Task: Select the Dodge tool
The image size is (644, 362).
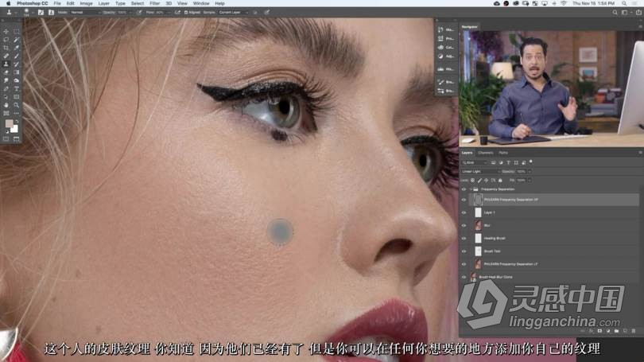Action: (x=17, y=80)
